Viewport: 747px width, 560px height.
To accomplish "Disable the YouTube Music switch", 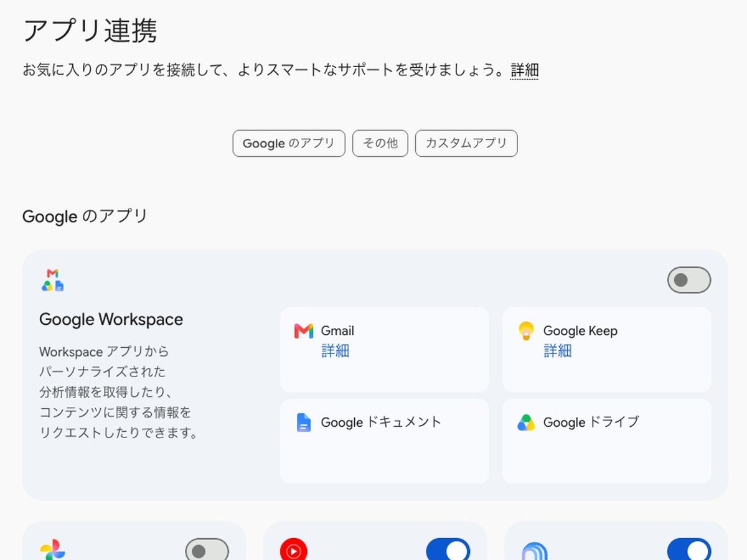I will coord(448,549).
